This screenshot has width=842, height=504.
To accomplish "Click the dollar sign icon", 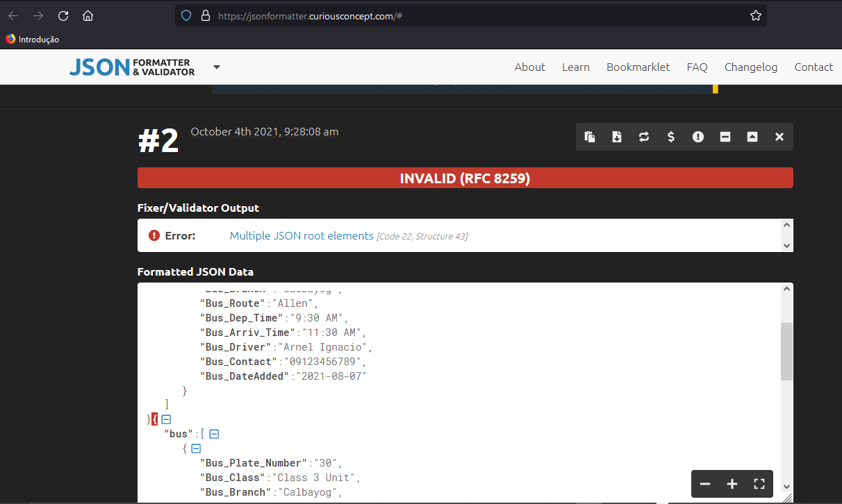I will coord(671,137).
